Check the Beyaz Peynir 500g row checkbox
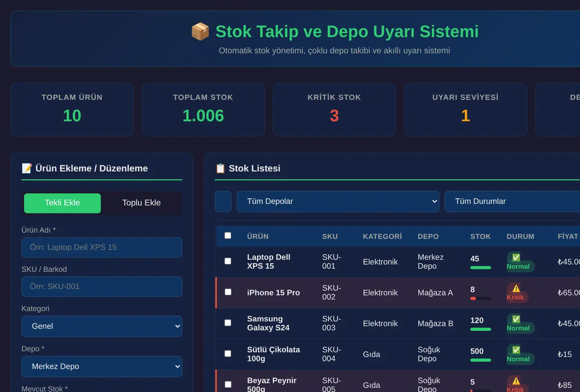Screen dimensions: 580x392 (228, 385)
